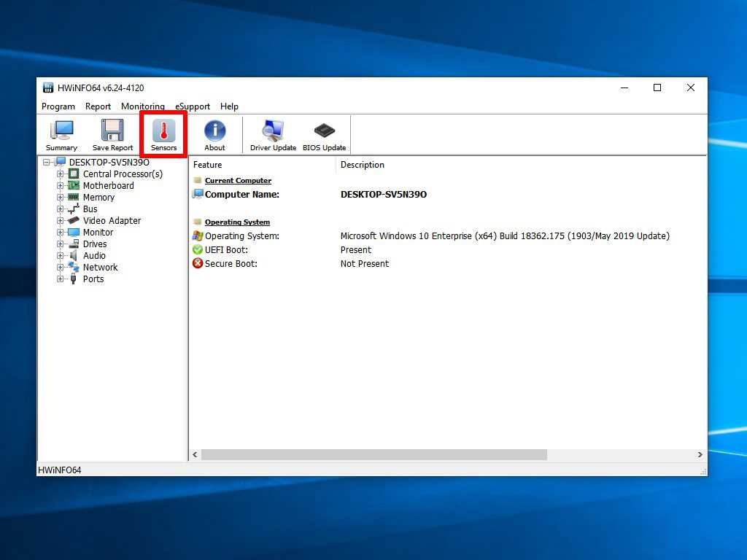Click the horizontal scrollbar right arrow
The width and height of the screenshot is (747, 560).
(700, 455)
